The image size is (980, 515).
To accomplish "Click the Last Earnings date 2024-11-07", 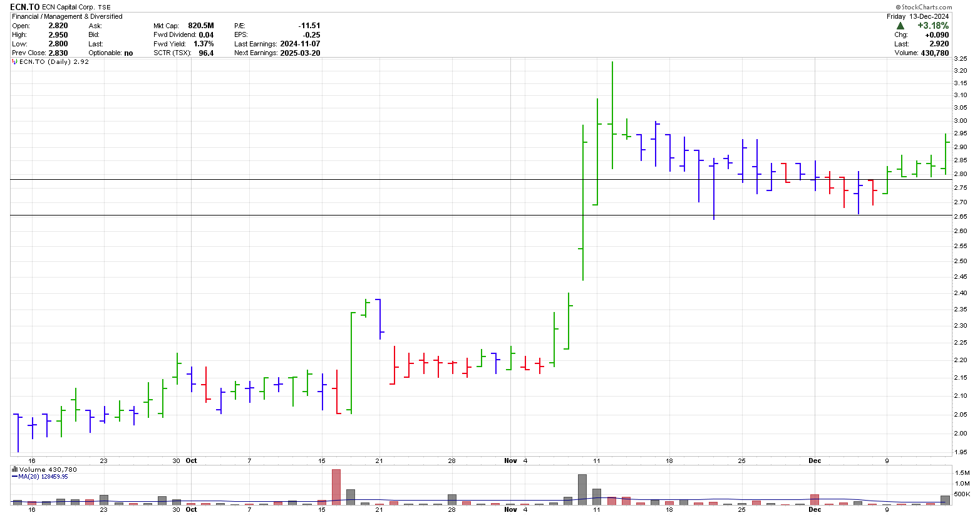I will (x=301, y=44).
